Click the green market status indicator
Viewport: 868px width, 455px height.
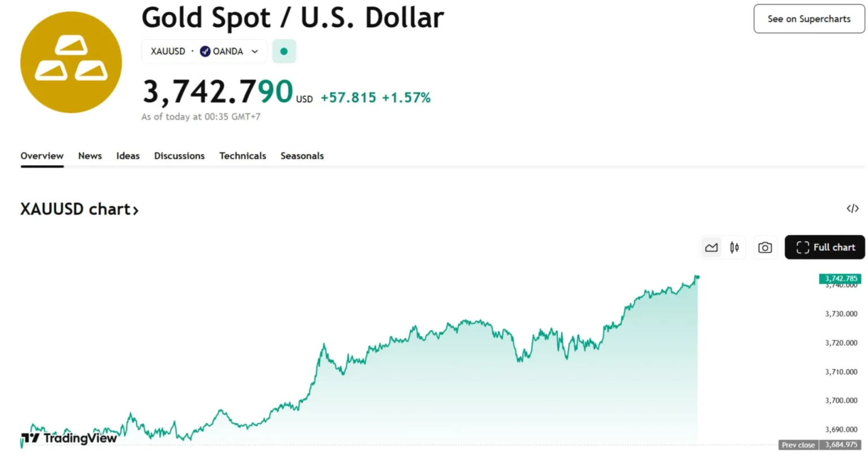[284, 51]
